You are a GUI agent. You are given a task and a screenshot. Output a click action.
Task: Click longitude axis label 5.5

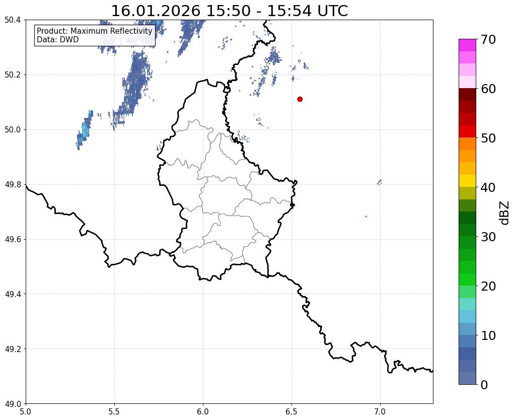114,412
